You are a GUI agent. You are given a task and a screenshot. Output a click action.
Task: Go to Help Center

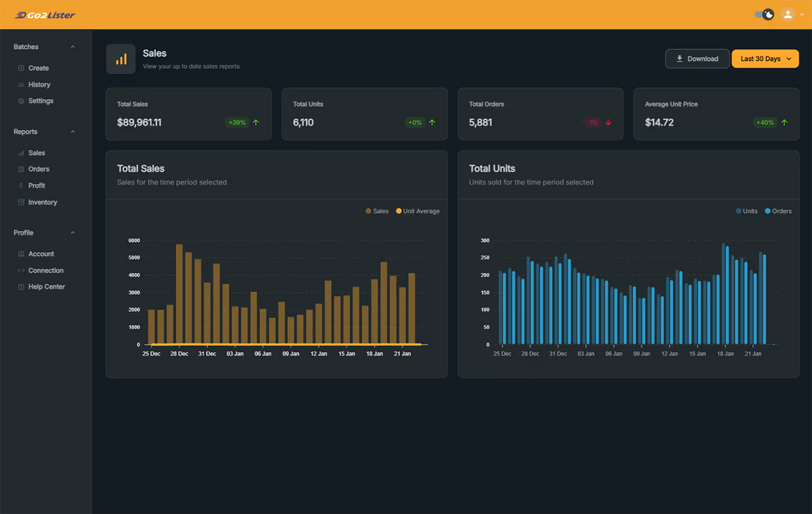point(46,286)
